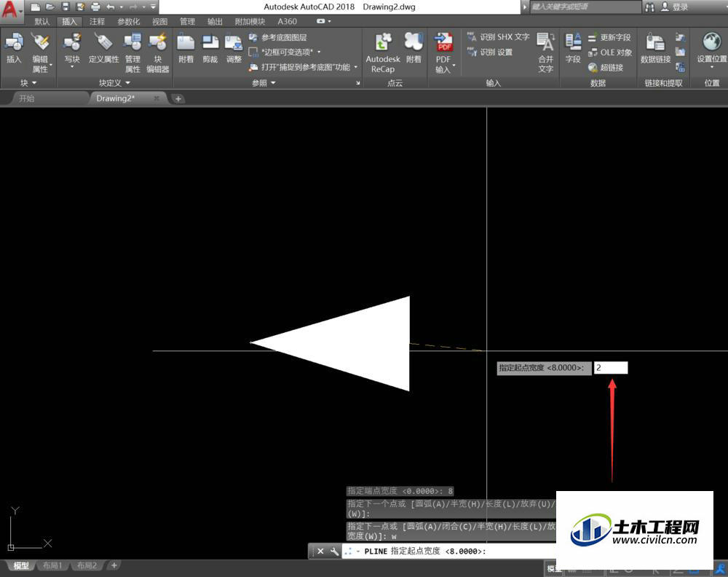Click the 附着 (Attach) reference icon
Viewport: 728px width, 577px height.
point(186,48)
